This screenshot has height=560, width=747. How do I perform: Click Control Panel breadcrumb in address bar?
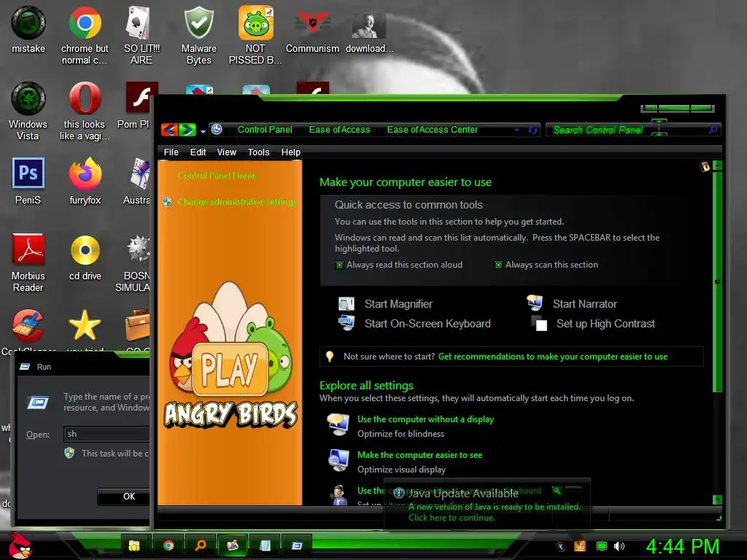click(265, 130)
